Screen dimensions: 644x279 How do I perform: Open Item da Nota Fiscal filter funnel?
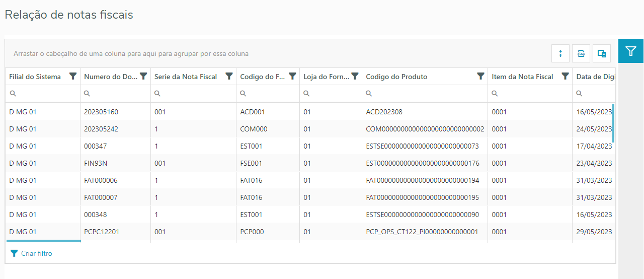[x=565, y=76]
